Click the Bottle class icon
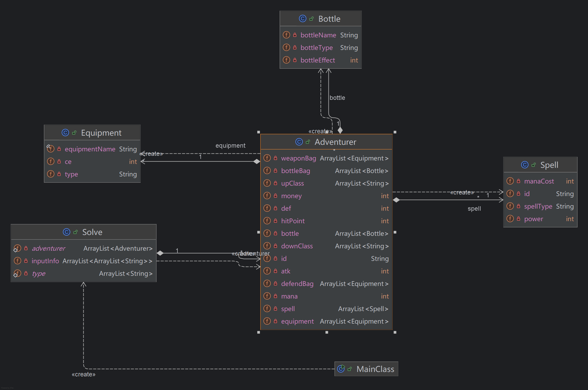 click(x=302, y=19)
